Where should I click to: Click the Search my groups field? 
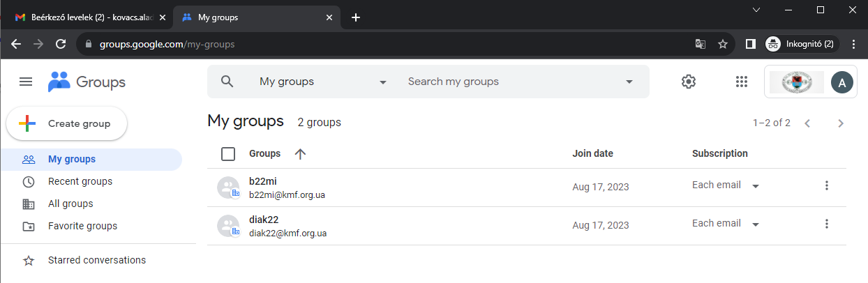point(509,82)
